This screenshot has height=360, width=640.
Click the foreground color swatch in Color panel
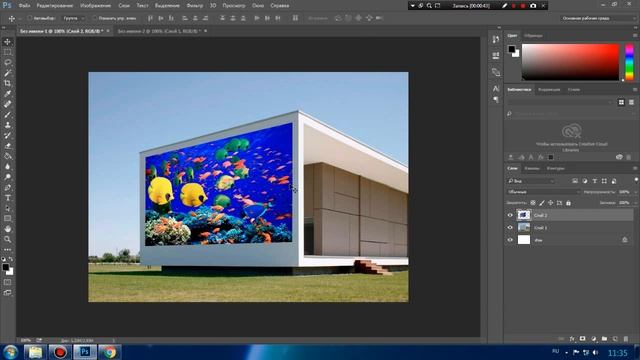[511, 49]
